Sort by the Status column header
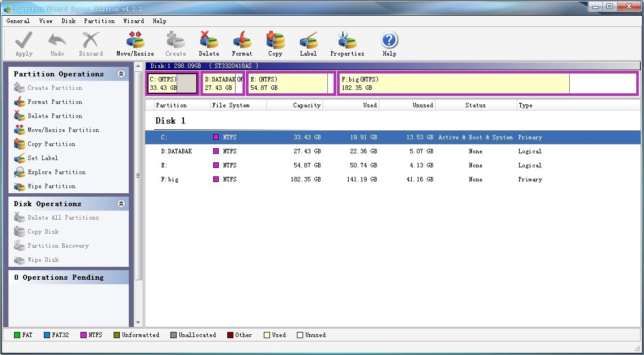 476,105
